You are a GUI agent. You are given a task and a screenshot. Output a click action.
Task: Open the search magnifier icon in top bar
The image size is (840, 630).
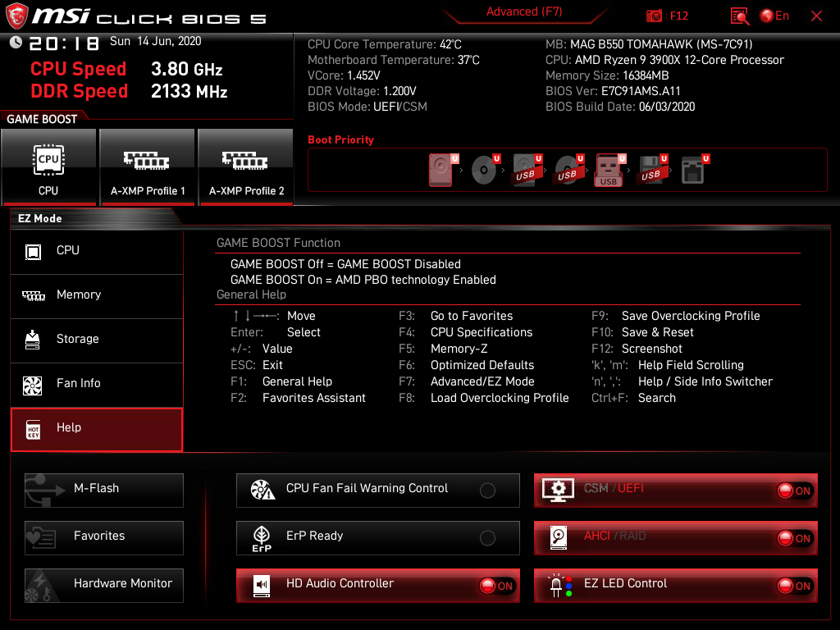740,16
